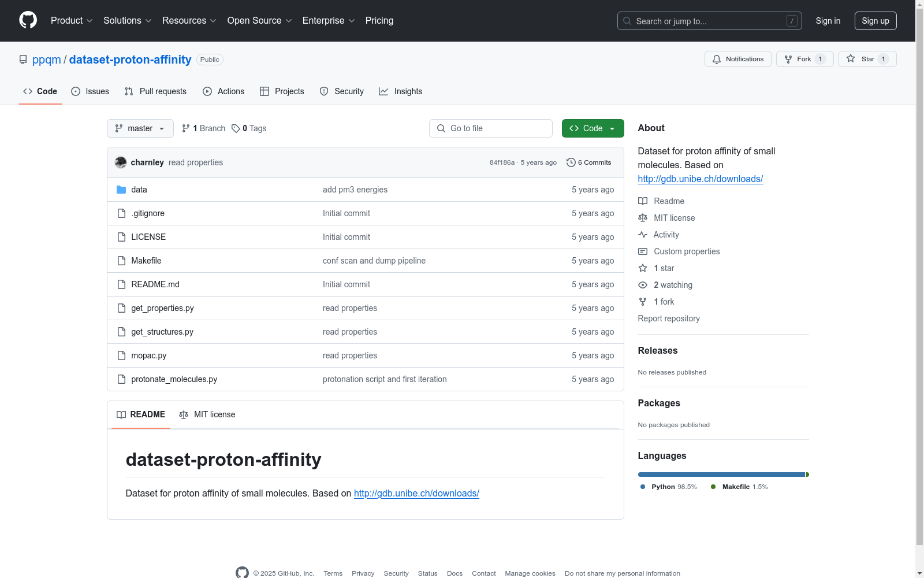Select the README tab above the readme
924x578 pixels.
[x=141, y=414]
